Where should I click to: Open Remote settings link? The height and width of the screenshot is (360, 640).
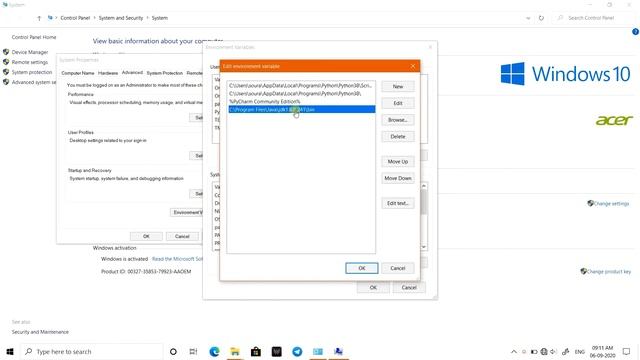[x=29, y=62]
